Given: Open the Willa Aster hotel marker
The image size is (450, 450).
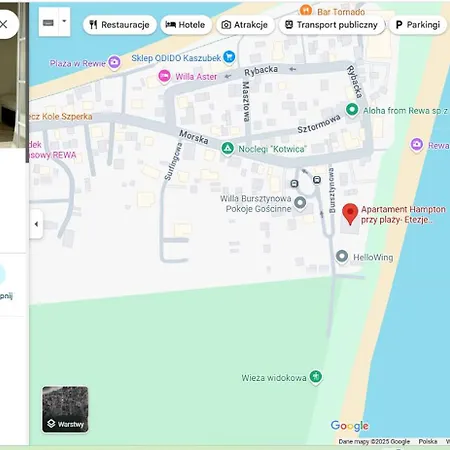Looking at the screenshot, I should [164, 76].
